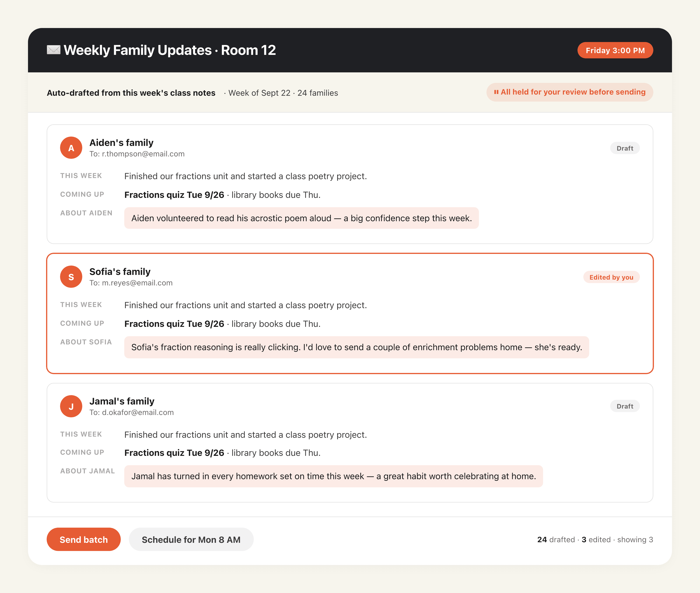Click 'Week of Sept 22 · 24 families' text
700x593 pixels.
point(283,93)
